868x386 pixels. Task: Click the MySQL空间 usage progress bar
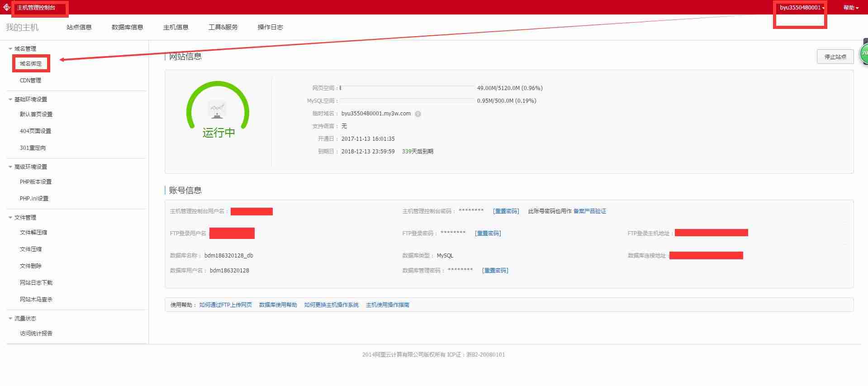tap(407, 100)
